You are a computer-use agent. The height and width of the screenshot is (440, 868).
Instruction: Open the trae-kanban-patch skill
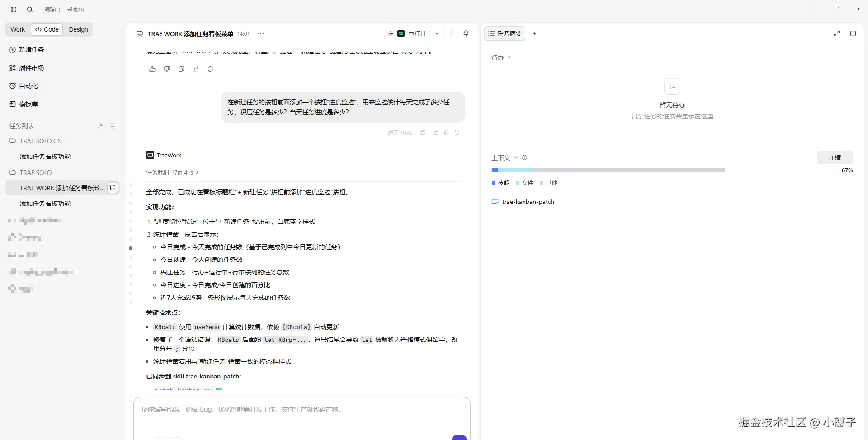[523, 202]
